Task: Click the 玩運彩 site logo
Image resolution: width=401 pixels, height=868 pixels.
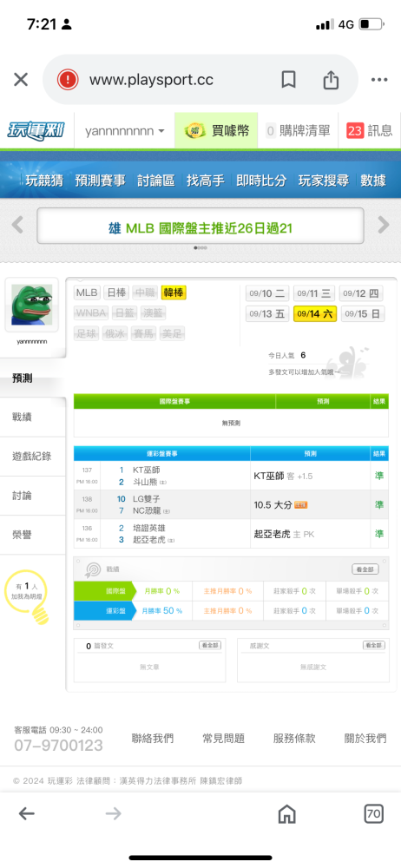Action: pos(36,131)
